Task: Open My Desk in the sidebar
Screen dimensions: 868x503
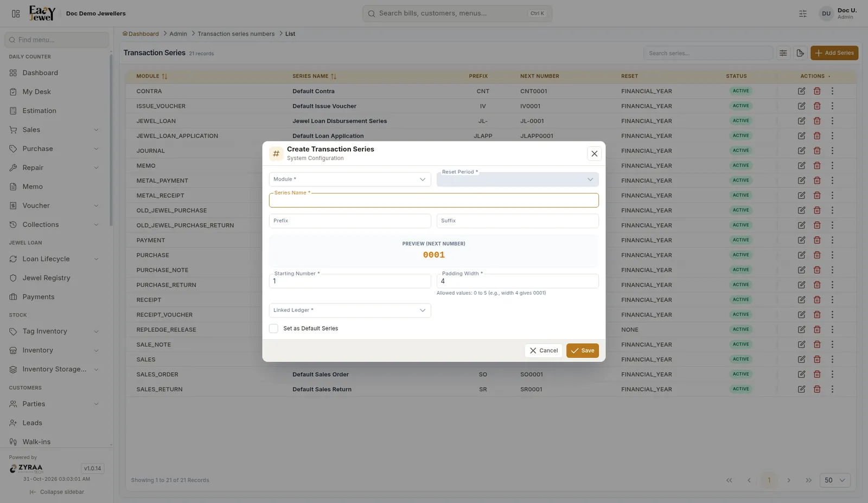Action: pyautogui.click(x=55, y=92)
